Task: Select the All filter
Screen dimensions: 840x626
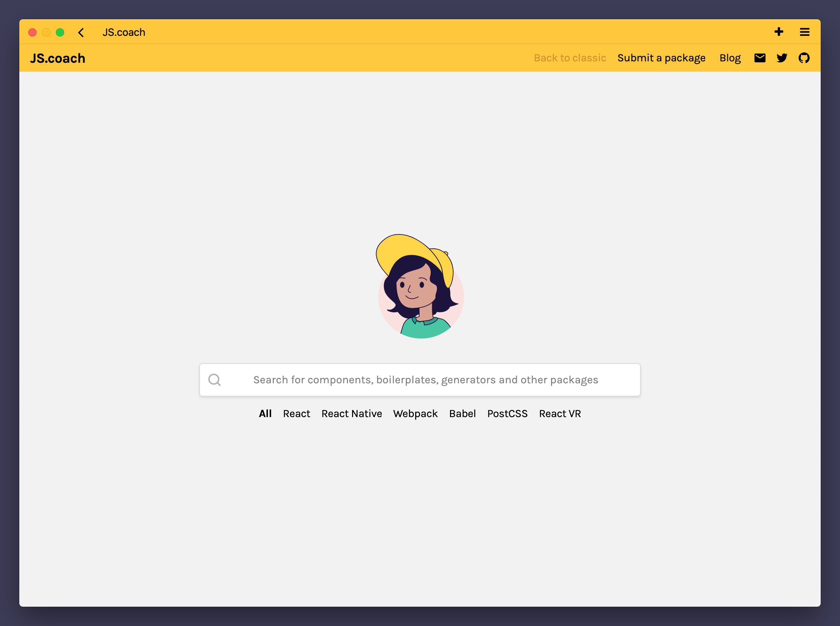Action: click(x=265, y=413)
